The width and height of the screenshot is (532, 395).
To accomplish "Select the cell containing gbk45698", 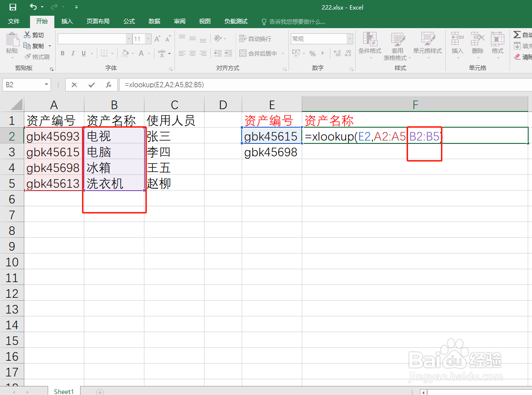I will (x=272, y=151).
